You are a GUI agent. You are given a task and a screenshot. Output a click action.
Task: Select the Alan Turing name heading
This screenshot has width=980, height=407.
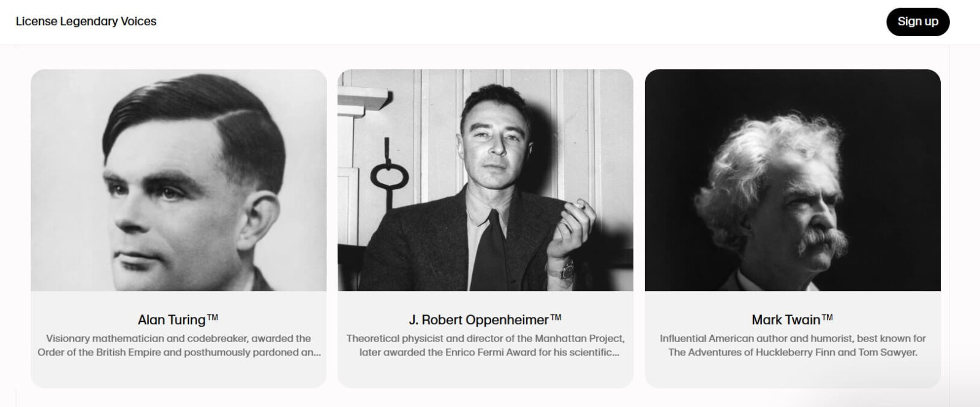pyautogui.click(x=171, y=320)
